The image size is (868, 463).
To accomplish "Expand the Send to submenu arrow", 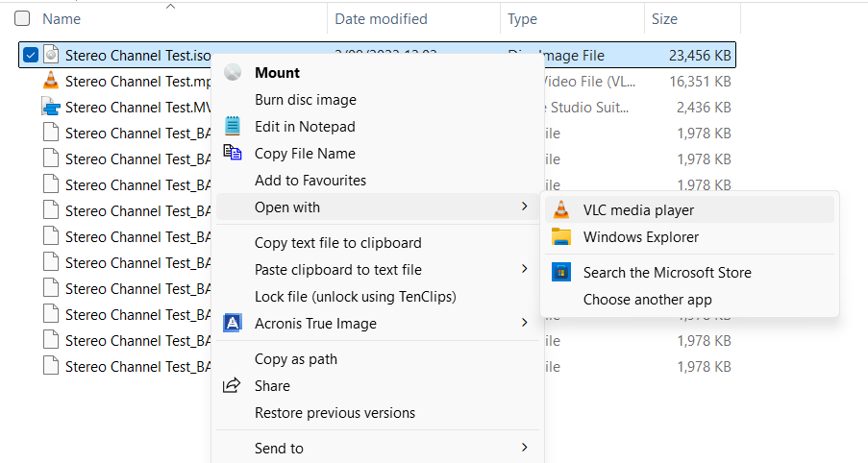I will click(524, 448).
